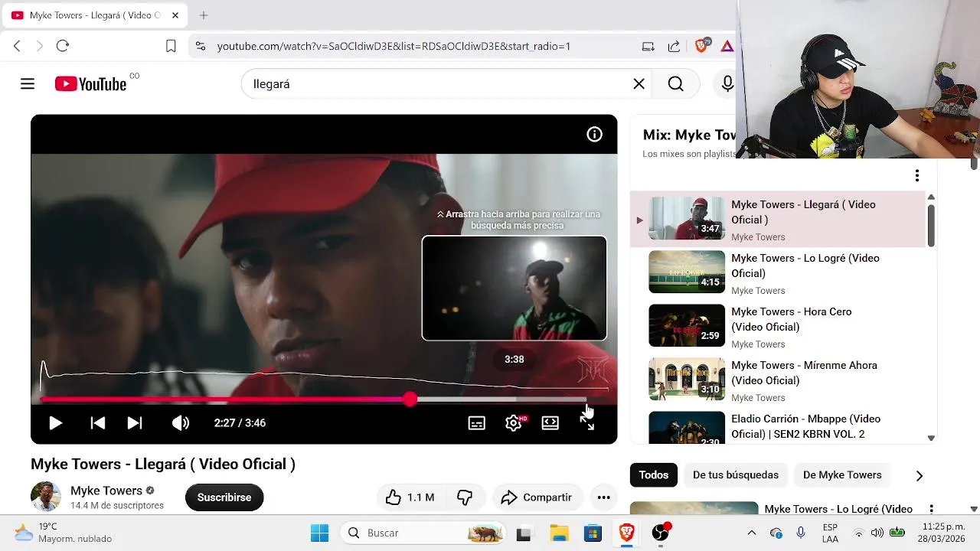Open the weather widget 19°C
The image size is (980, 551).
click(63, 533)
